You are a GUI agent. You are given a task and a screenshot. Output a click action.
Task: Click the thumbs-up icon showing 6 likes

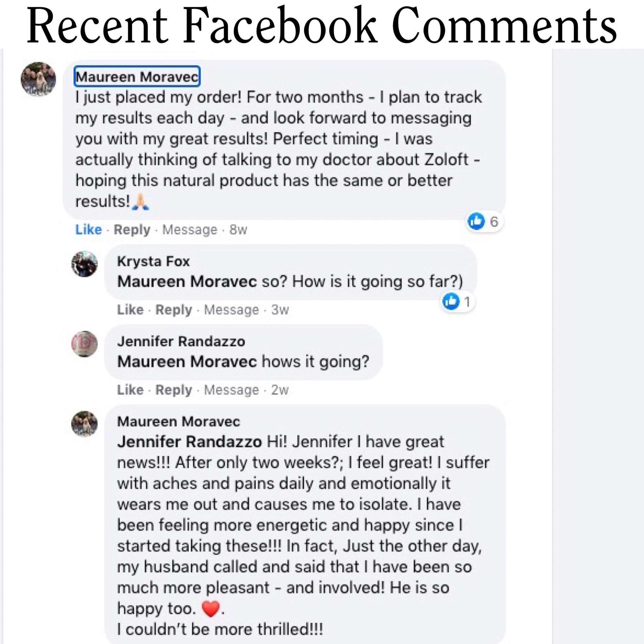pyautogui.click(x=476, y=221)
